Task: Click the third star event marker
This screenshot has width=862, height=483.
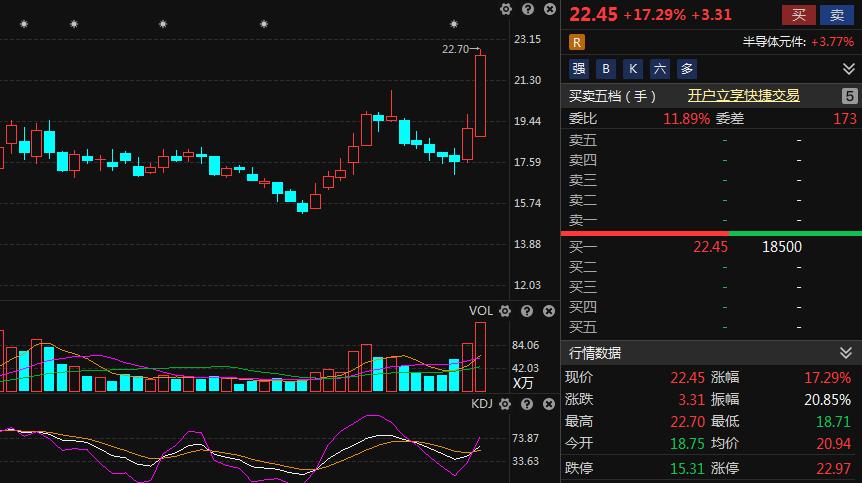Action: tap(163, 24)
